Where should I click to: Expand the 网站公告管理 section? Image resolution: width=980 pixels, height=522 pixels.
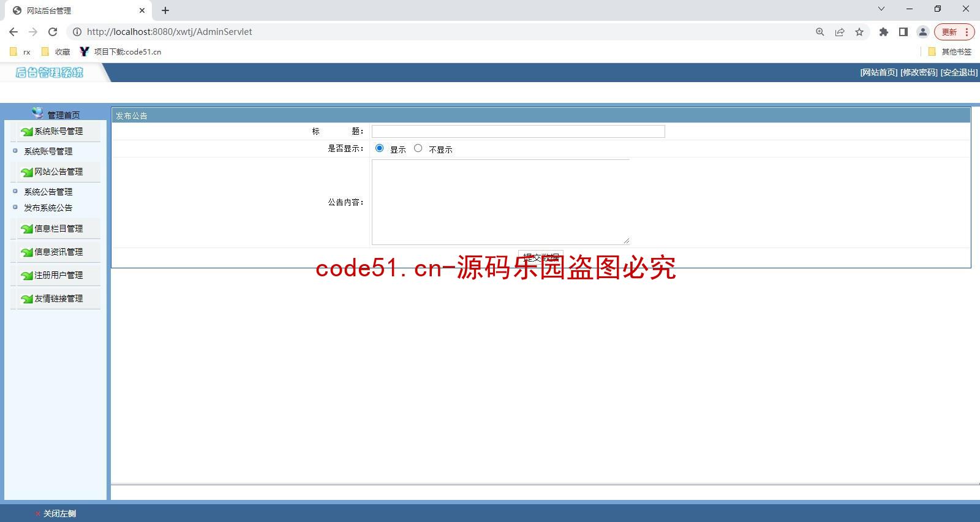coord(58,172)
